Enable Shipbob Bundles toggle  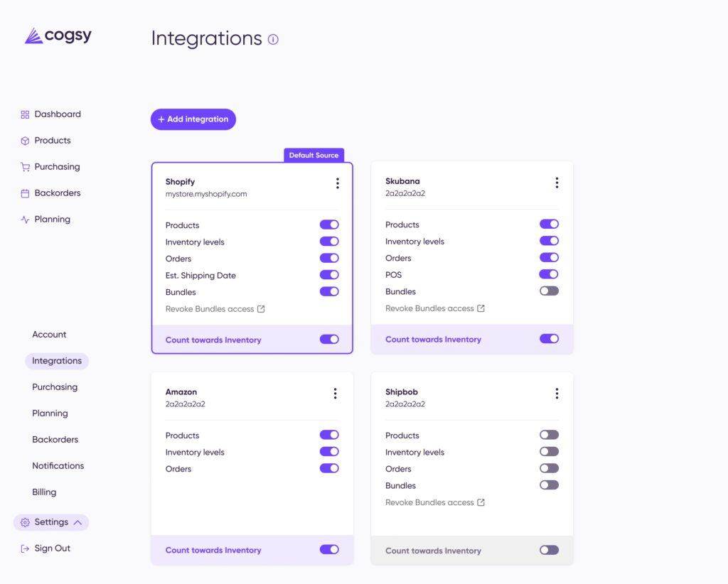click(x=549, y=485)
